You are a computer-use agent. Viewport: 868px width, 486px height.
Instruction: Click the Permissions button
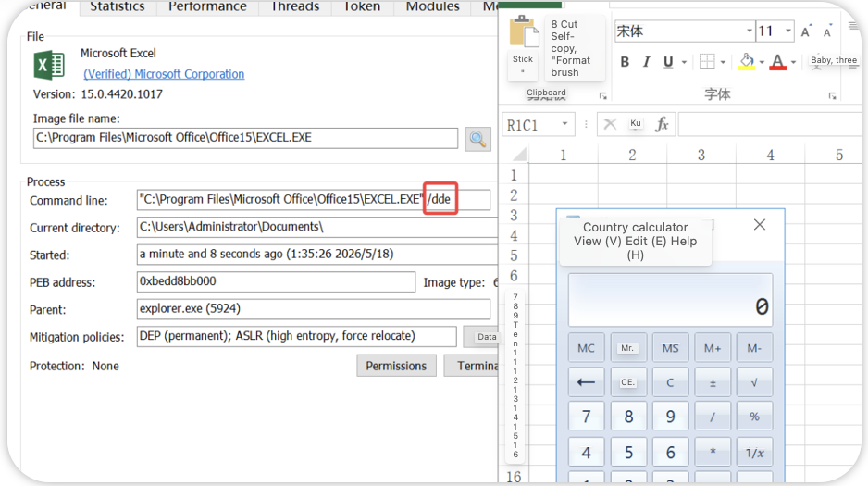click(x=396, y=366)
